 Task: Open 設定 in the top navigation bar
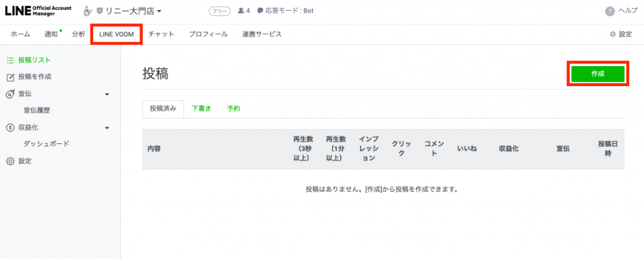click(x=626, y=35)
